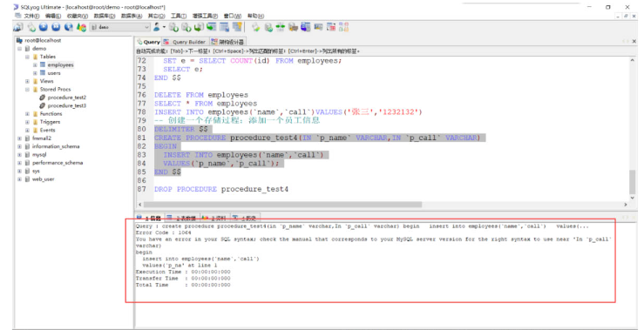
Task: Click the employees table icon in the tree
Action: pyautogui.click(x=43, y=64)
